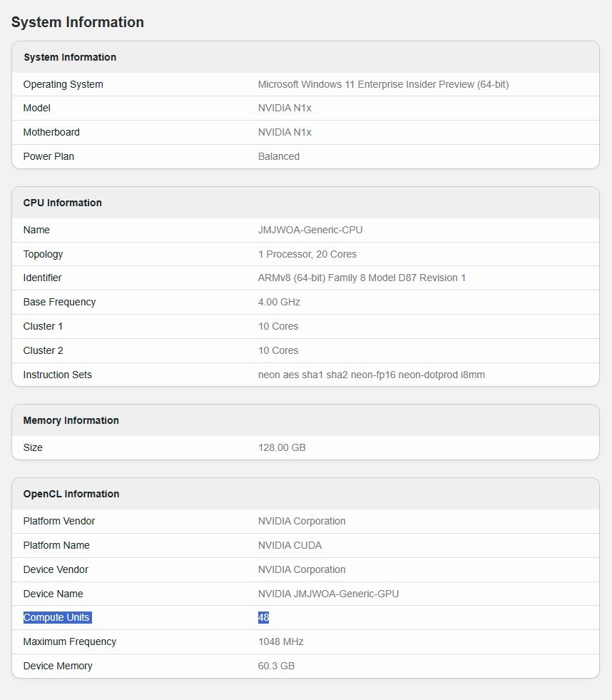Click the 'Cluster 1' label
Screen dimensions: 612x700
pos(43,326)
